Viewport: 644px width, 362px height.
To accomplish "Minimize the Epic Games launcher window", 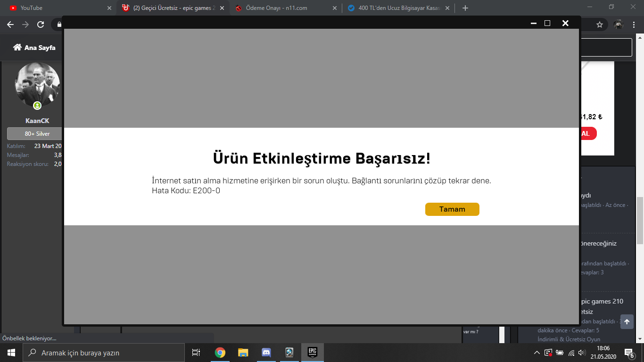I will pos(534,23).
